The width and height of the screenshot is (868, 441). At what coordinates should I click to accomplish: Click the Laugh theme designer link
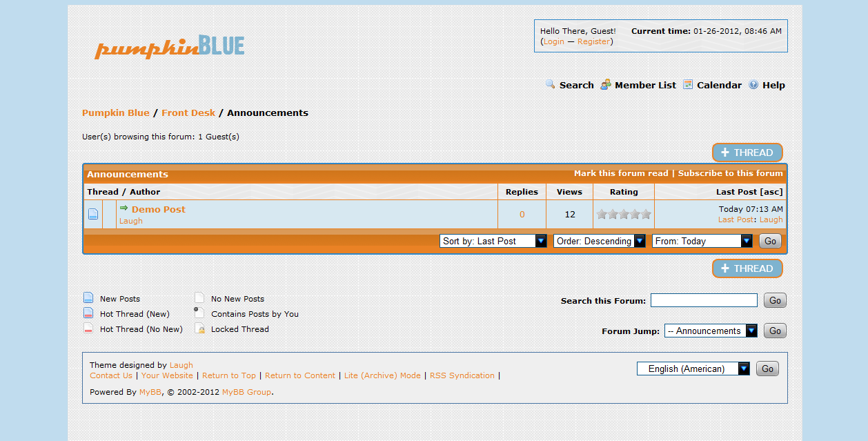pos(181,365)
